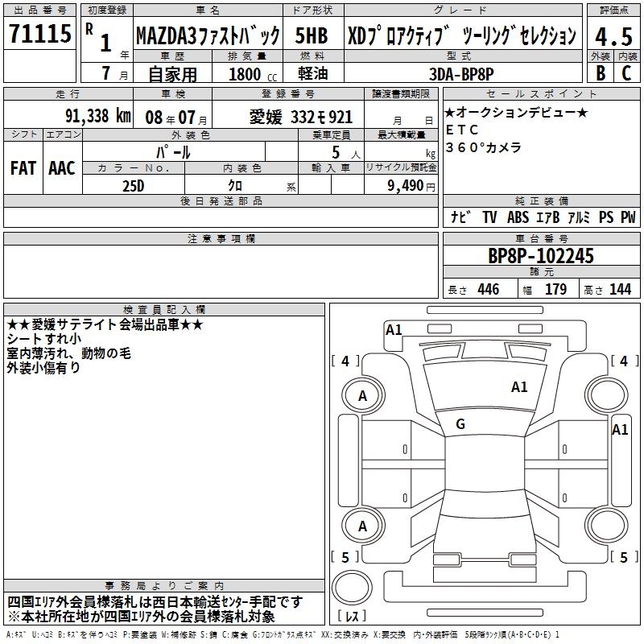The height and width of the screenshot is (644, 644).
Task: Click the MAZDA3 car name field
Action: (207, 36)
